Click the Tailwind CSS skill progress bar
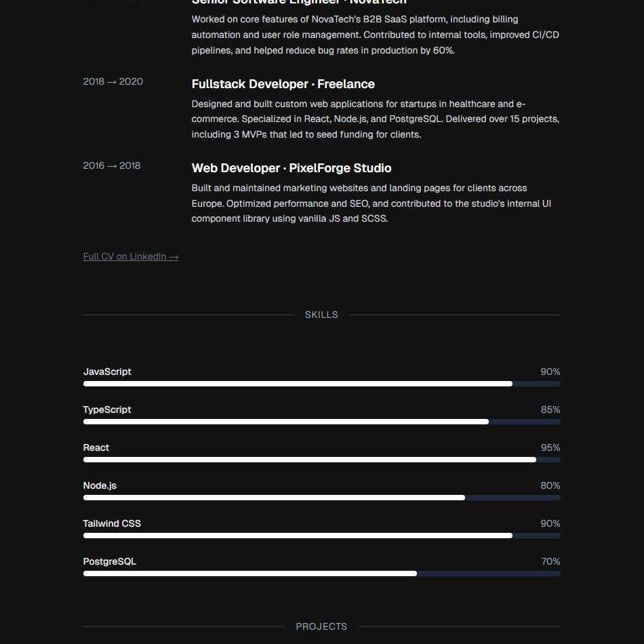 [x=321, y=536]
